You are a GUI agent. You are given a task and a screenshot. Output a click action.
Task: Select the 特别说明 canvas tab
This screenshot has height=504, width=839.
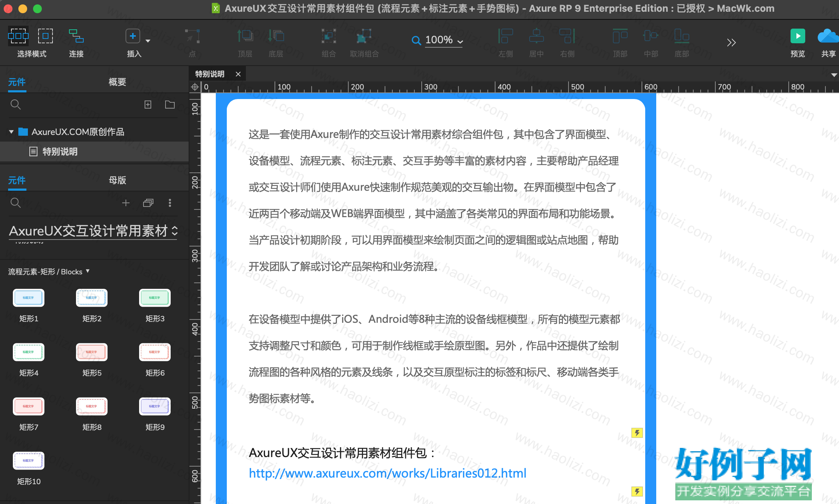(210, 74)
